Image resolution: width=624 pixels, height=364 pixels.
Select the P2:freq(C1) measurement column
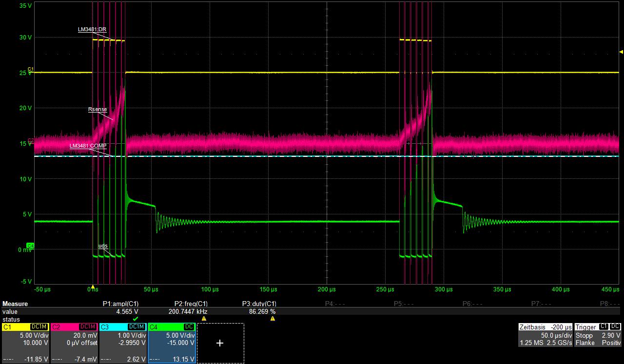[x=191, y=304]
